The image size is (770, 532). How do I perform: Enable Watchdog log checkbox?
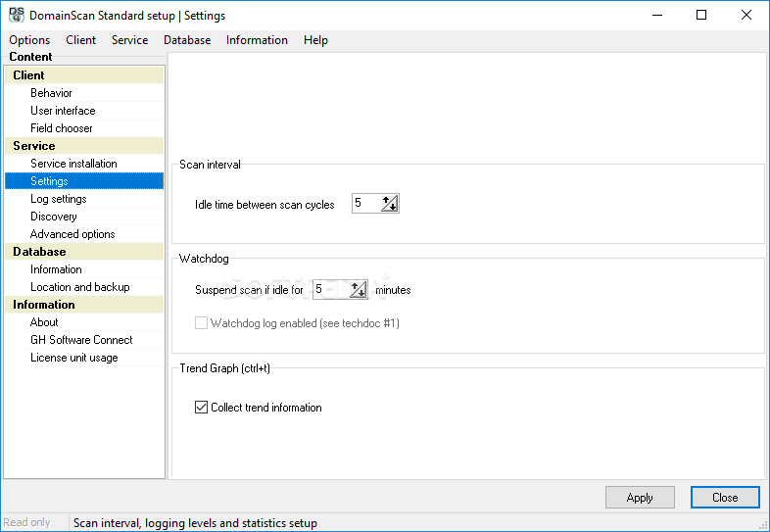click(201, 322)
